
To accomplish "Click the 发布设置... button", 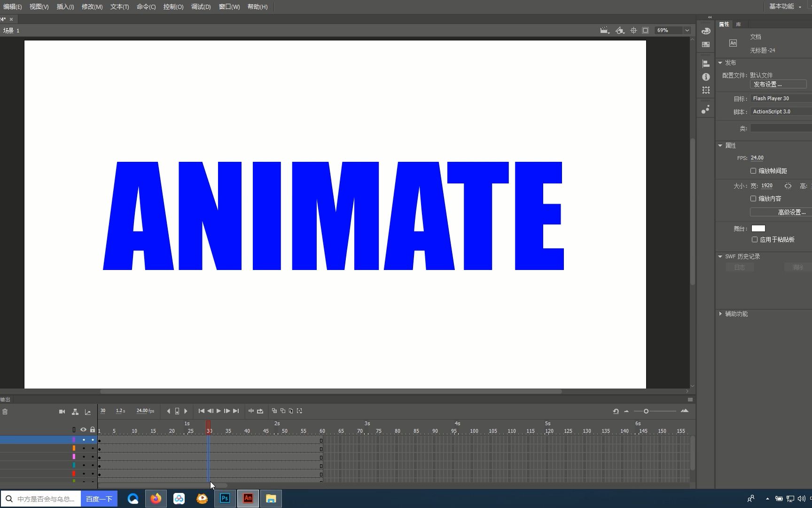I will coord(778,84).
